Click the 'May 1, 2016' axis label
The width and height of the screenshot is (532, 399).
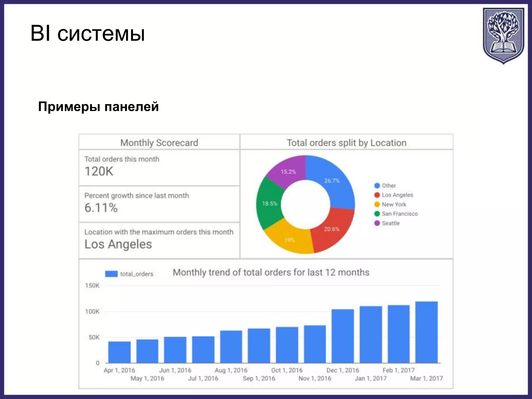click(x=147, y=378)
